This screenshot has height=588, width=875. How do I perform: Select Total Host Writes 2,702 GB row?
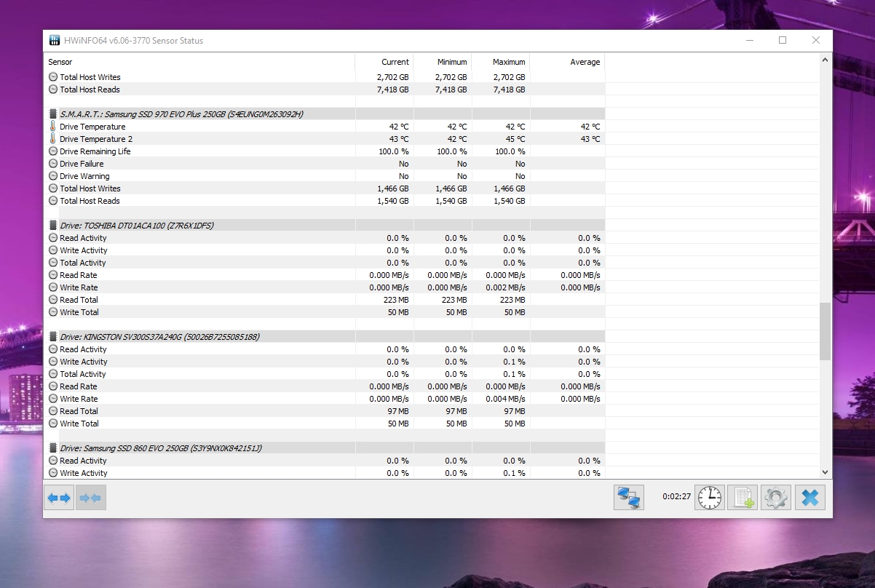click(x=324, y=77)
